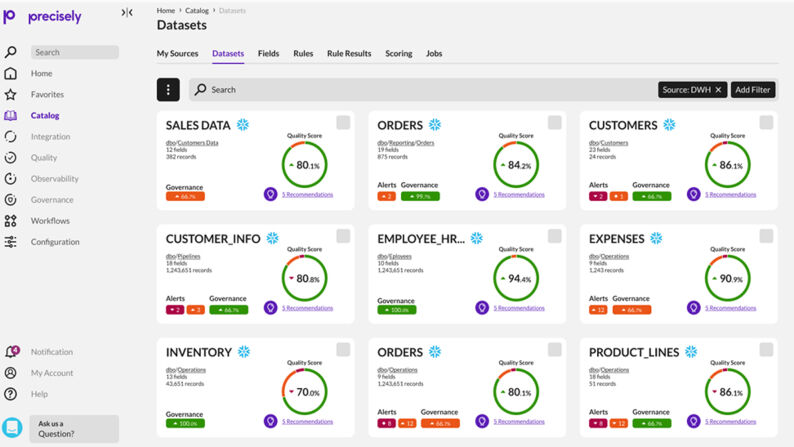
Task: Open the Add Filter menu
Action: click(x=752, y=89)
